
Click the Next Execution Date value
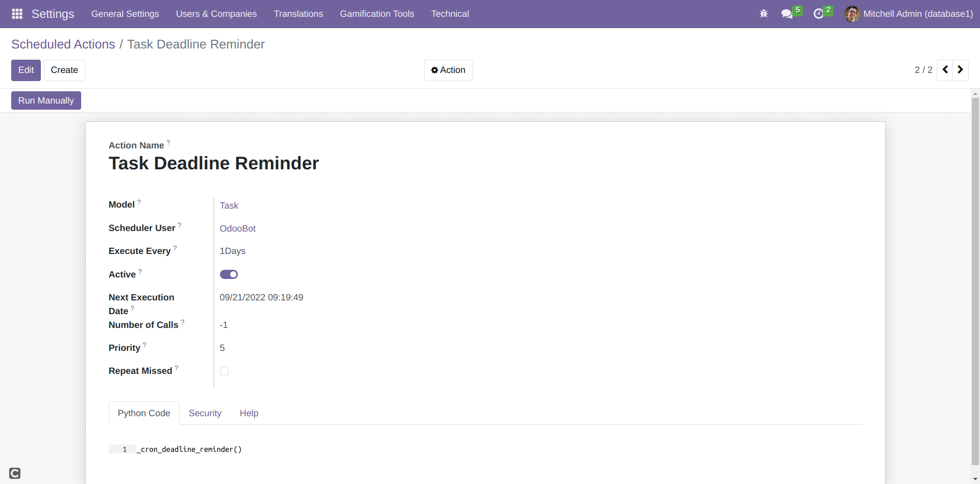pos(261,297)
